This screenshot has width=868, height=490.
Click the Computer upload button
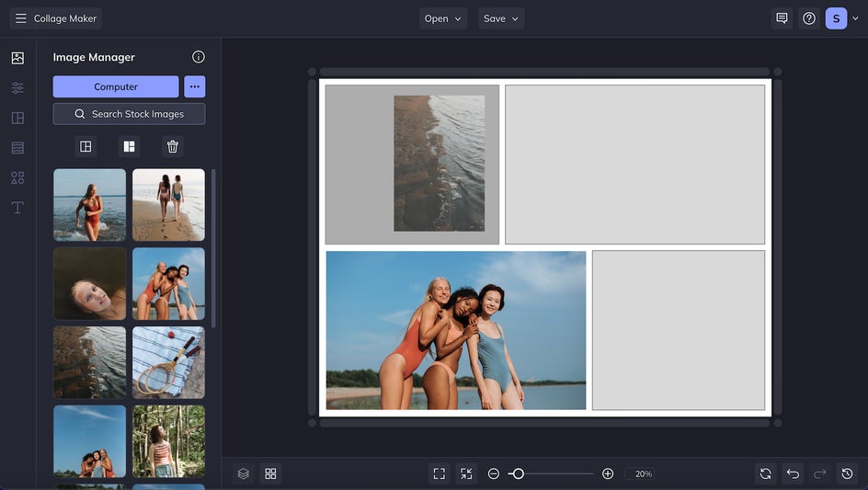tap(116, 86)
